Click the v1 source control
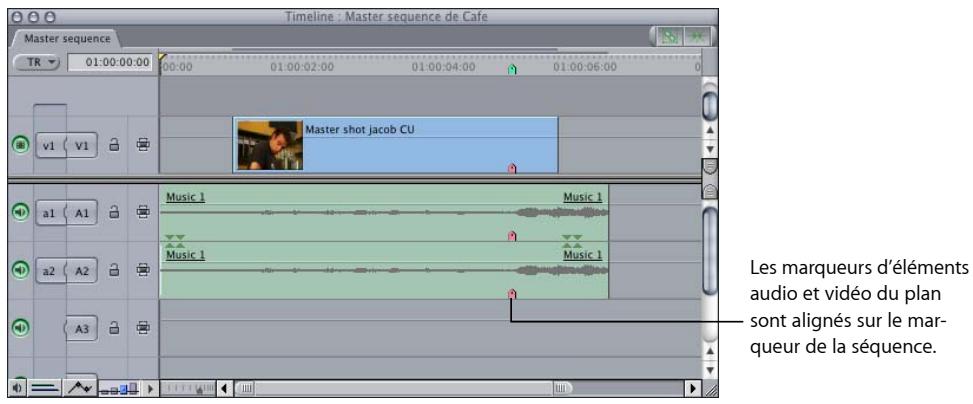The height and width of the screenshot is (404, 973). 50,146
